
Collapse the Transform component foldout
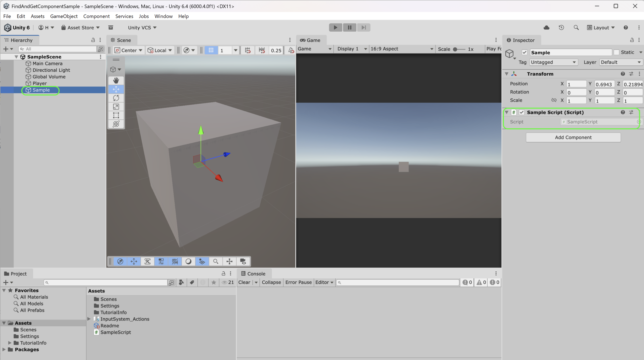point(507,74)
